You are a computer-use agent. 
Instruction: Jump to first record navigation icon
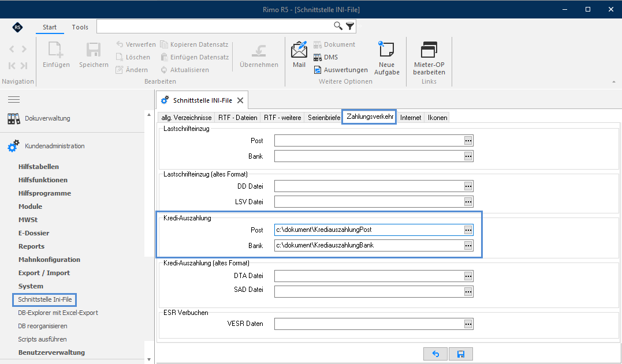pos(12,66)
